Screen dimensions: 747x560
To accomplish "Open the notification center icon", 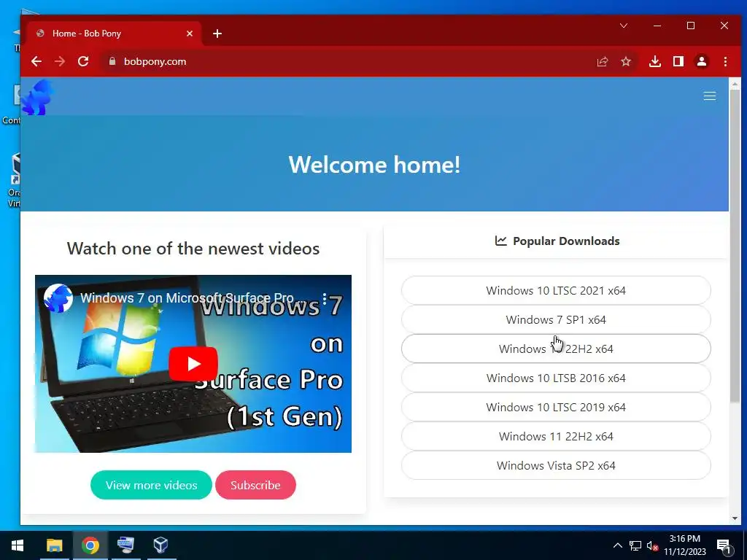I will (724, 545).
